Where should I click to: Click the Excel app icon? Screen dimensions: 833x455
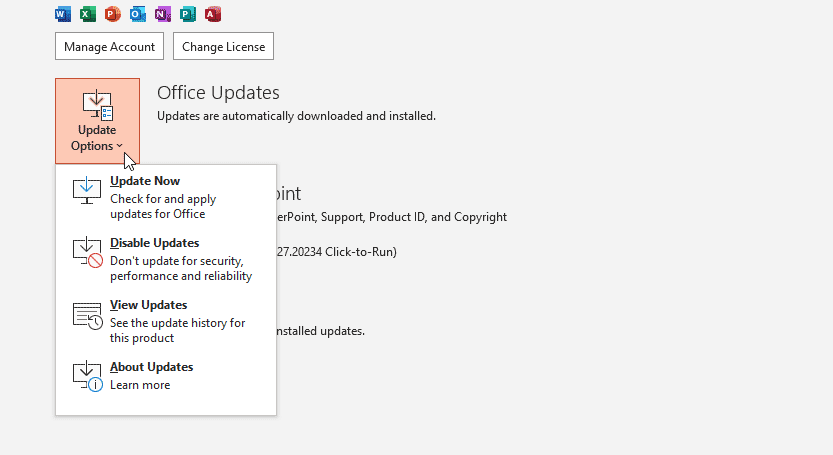[87, 14]
